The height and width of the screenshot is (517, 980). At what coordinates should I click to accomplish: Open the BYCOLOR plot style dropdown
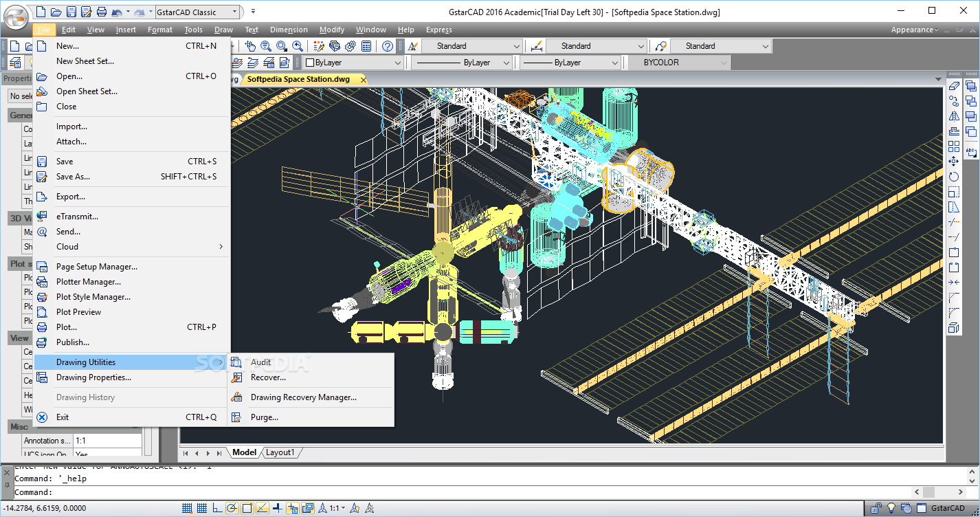(x=679, y=63)
